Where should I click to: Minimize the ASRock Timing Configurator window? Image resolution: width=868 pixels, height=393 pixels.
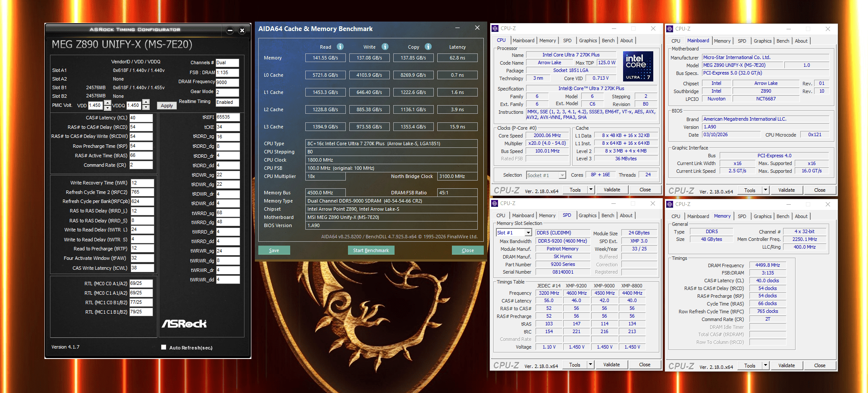pos(230,31)
